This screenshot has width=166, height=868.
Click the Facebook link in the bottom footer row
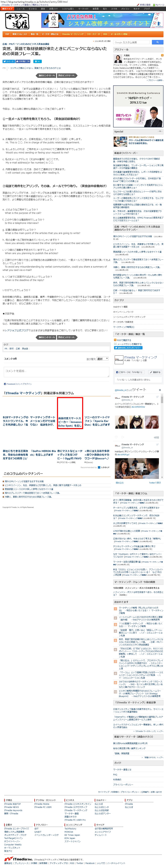(90, 863)
